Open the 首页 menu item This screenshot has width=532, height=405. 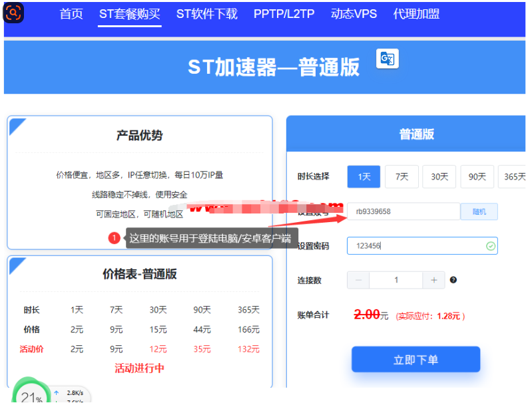[x=71, y=14]
